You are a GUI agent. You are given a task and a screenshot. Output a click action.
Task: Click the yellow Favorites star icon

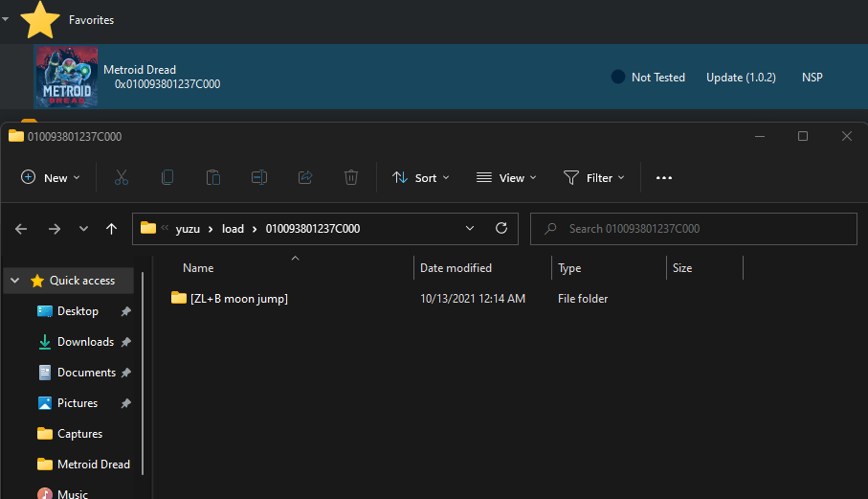40,19
